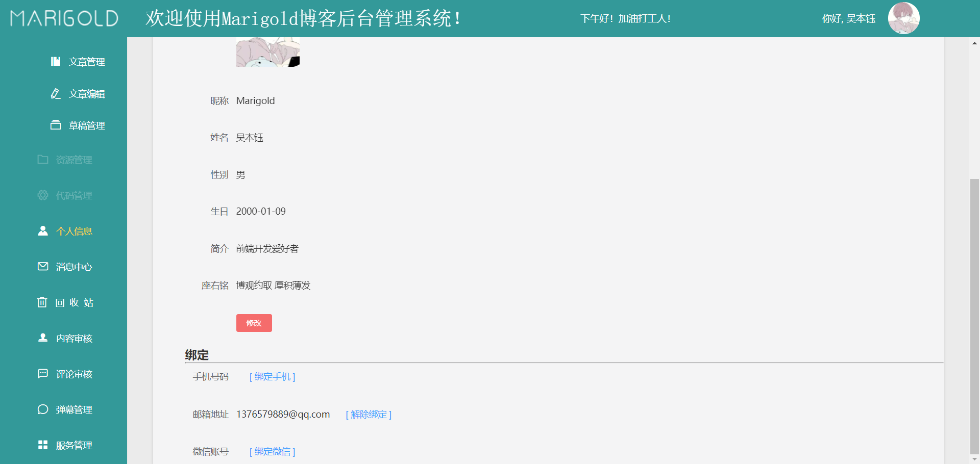Open 消息中心 with the envelope icon

tap(43, 266)
